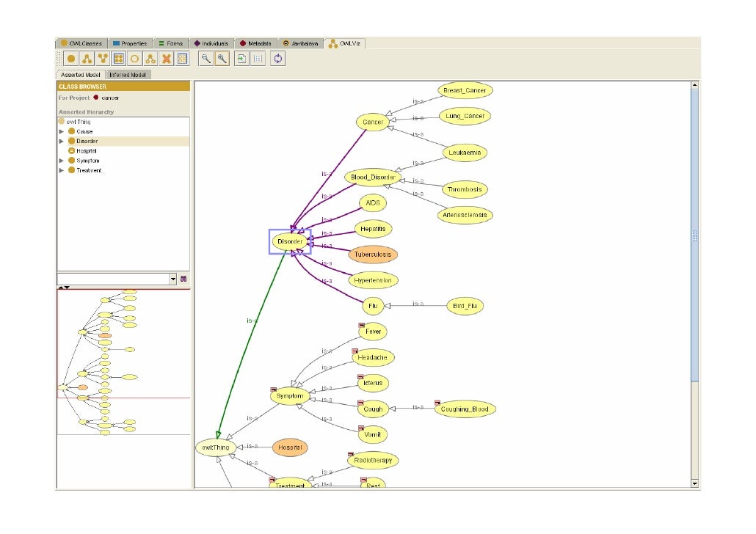
Task: Open the Jambalaya tab
Action: [300, 43]
